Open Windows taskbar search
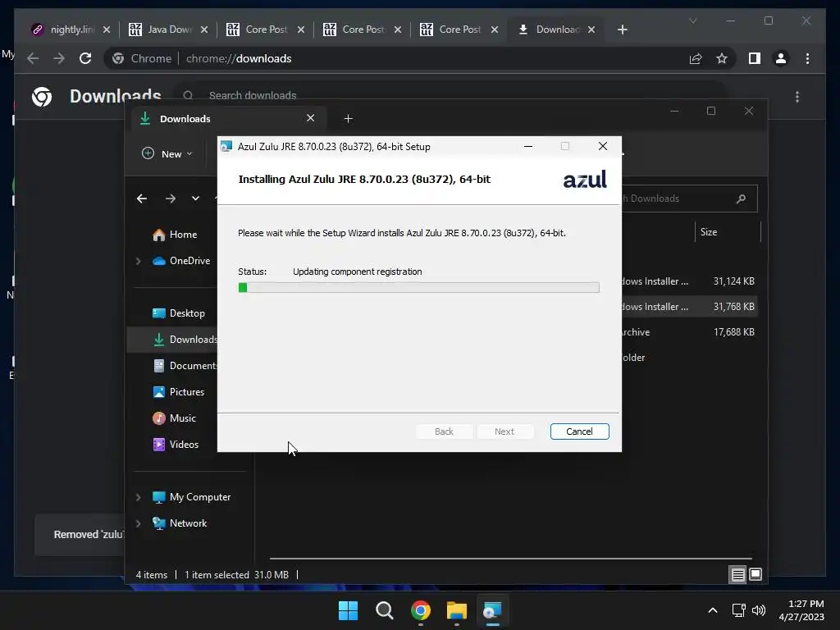840x630 pixels. [384, 610]
